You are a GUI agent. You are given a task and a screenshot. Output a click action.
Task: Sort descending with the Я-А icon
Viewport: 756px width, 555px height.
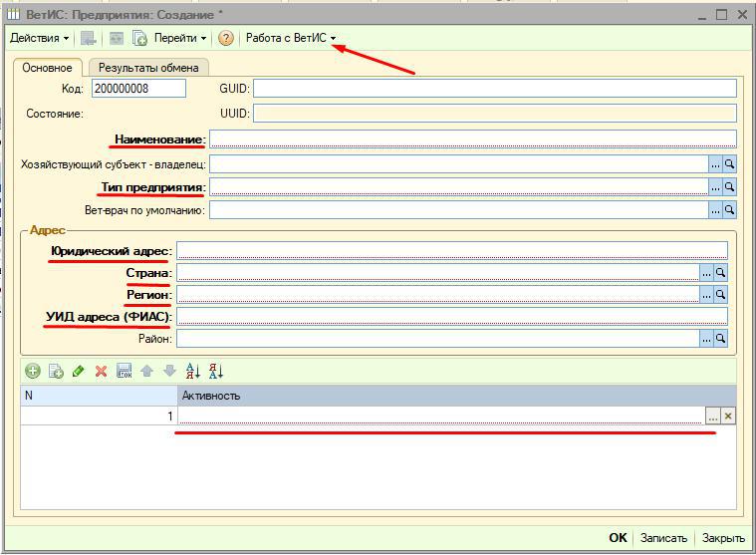(x=216, y=371)
